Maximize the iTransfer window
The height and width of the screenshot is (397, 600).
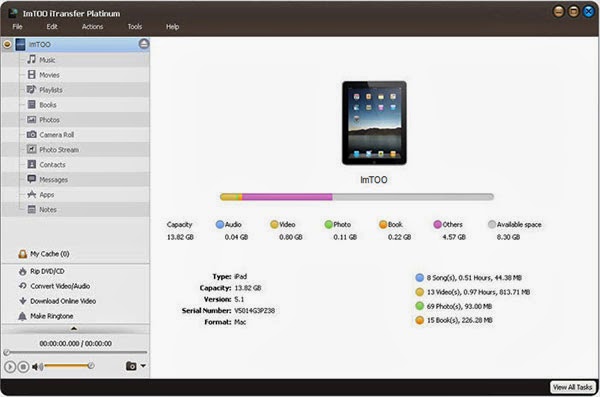[574, 11]
